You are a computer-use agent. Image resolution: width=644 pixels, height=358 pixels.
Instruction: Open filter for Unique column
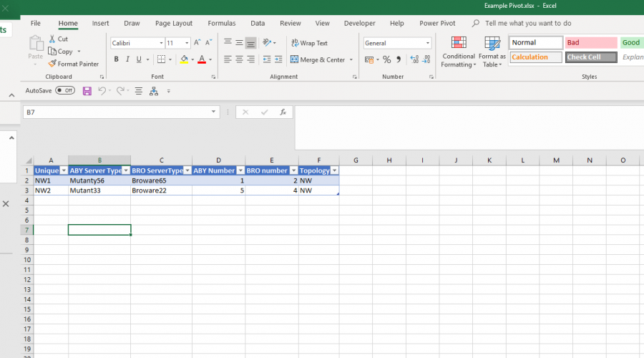[64, 170]
